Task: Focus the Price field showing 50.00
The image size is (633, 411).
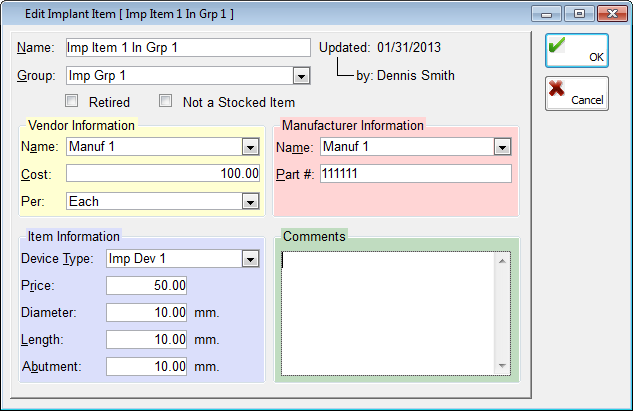Action: click(147, 286)
